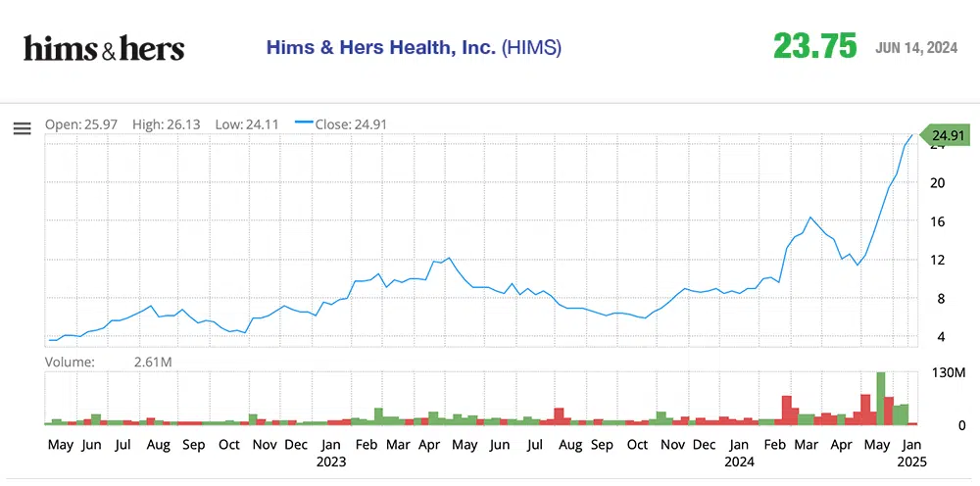Click the 16 price axis label
Image resolution: width=980 pixels, height=486 pixels.
coord(939,221)
